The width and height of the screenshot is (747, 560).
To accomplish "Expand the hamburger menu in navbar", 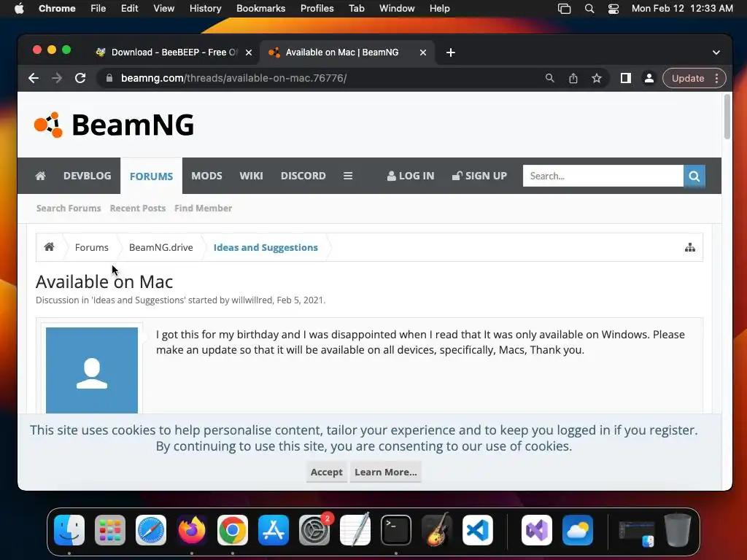I will click(x=348, y=176).
